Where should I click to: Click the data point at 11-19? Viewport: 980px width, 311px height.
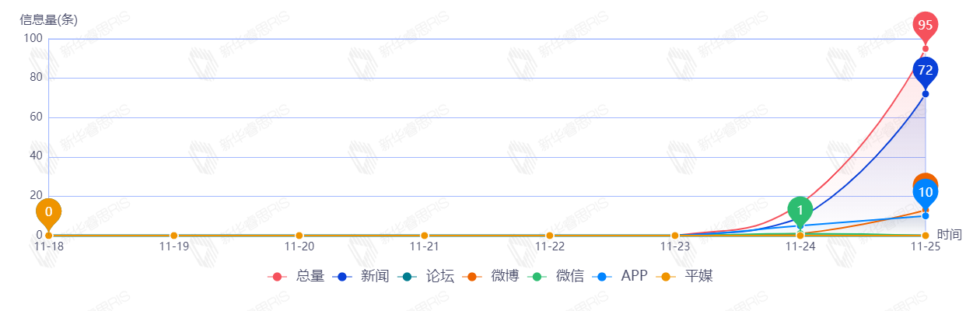(173, 236)
